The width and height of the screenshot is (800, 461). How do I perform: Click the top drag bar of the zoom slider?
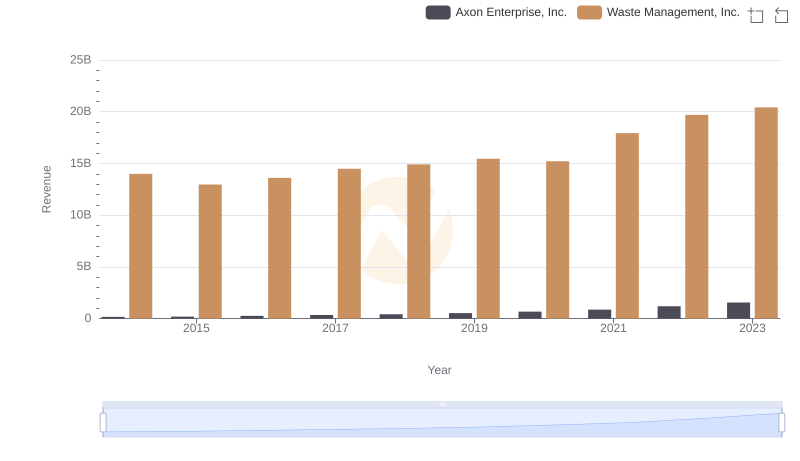(x=442, y=404)
